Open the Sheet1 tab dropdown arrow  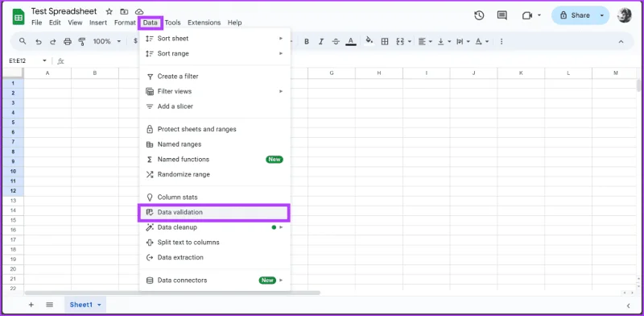[x=99, y=305]
